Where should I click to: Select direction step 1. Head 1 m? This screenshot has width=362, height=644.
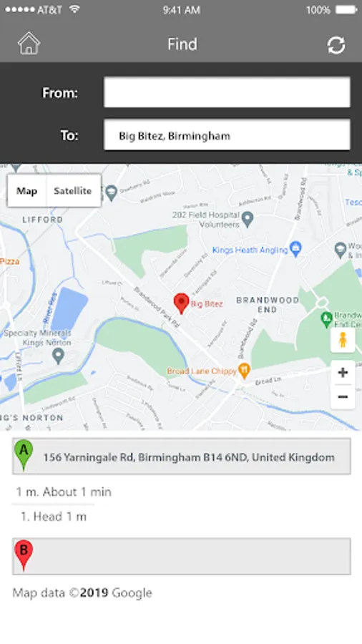(x=54, y=517)
